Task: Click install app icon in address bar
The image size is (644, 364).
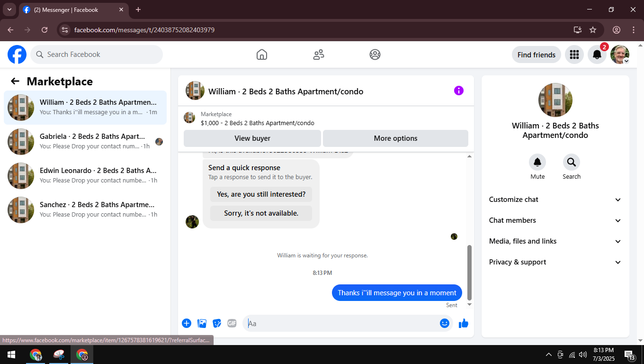Action: [578, 30]
